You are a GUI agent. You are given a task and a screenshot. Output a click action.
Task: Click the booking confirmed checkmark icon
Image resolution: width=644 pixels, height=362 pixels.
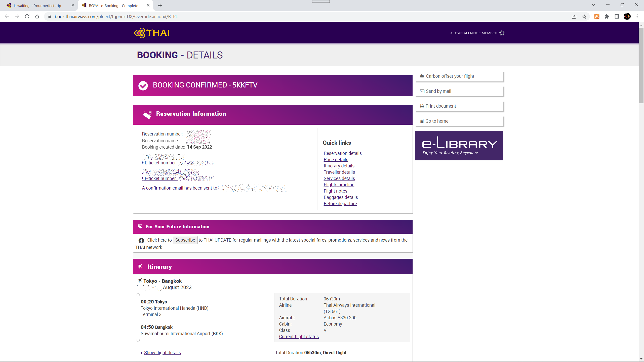pyautogui.click(x=143, y=85)
